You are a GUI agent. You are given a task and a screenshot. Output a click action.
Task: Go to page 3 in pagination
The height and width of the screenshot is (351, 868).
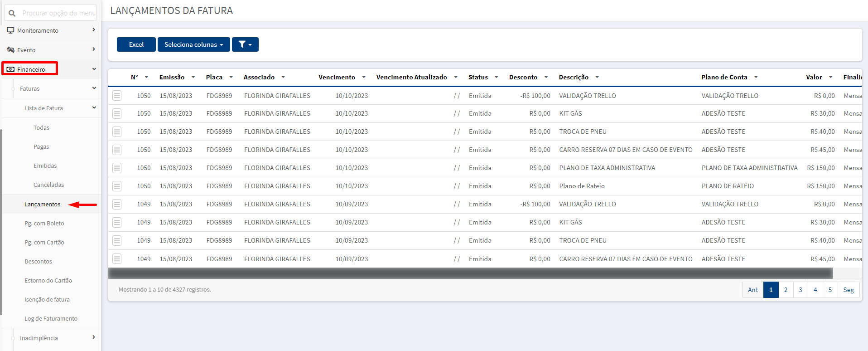[x=800, y=290]
